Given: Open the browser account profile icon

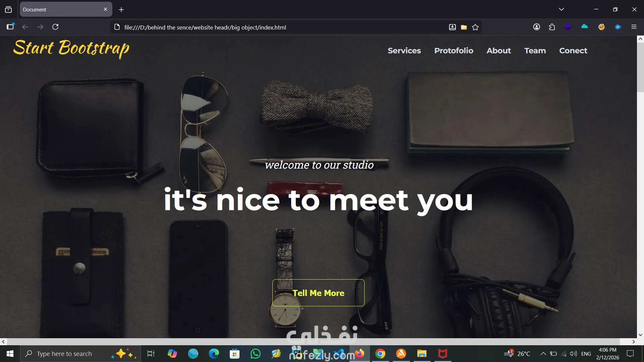Looking at the screenshot, I should (537, 27).
